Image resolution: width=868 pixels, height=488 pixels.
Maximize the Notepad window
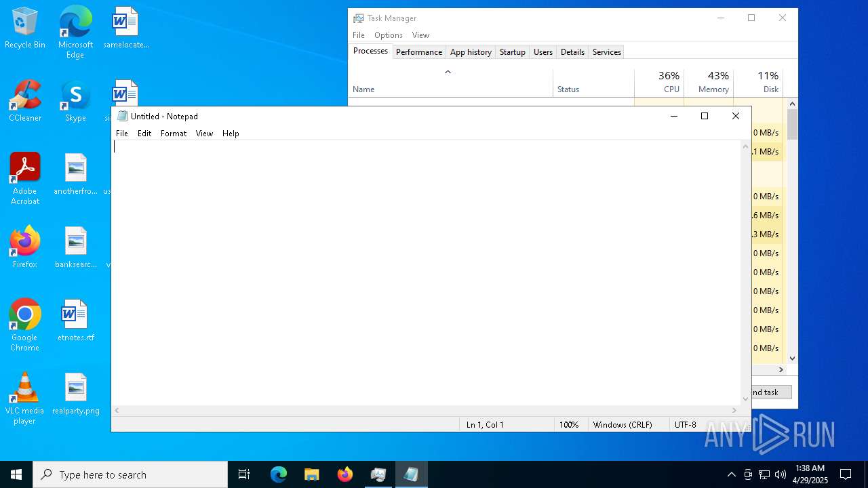tap(705, 116)
